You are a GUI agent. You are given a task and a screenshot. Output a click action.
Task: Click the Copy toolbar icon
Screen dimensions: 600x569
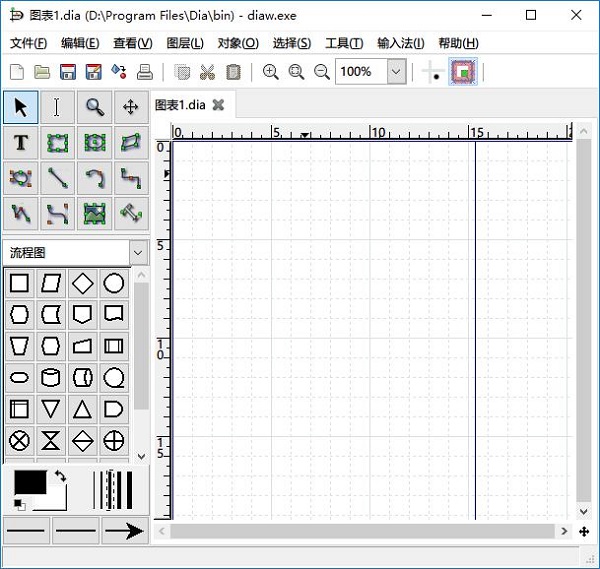(x=182, y=72)
